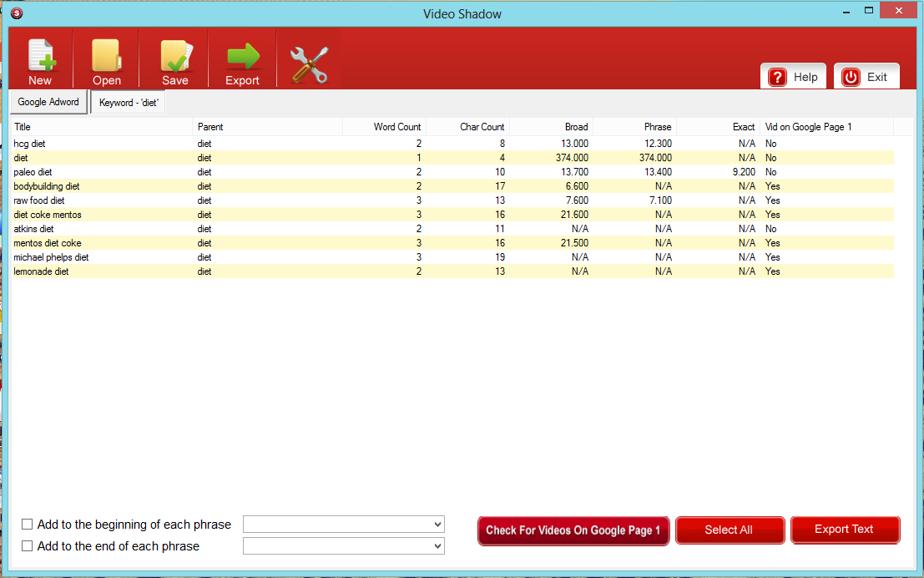
Task: Click the Broad value 21.500
Action: (574, 243)
